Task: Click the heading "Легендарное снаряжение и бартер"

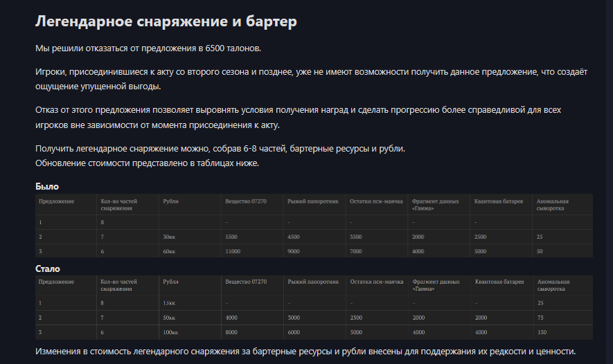Action: tap(166, 21)
